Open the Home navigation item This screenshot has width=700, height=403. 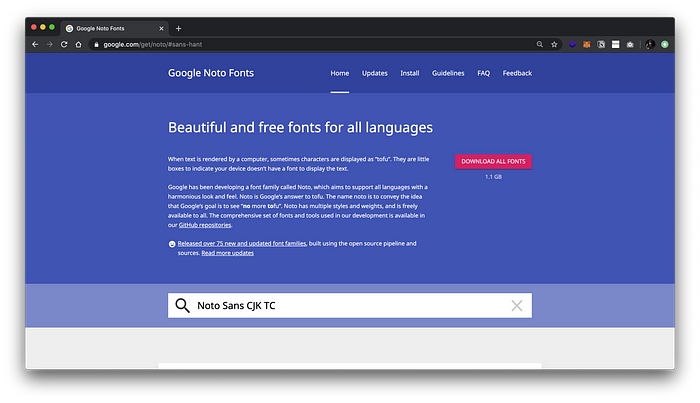(340, 73)
